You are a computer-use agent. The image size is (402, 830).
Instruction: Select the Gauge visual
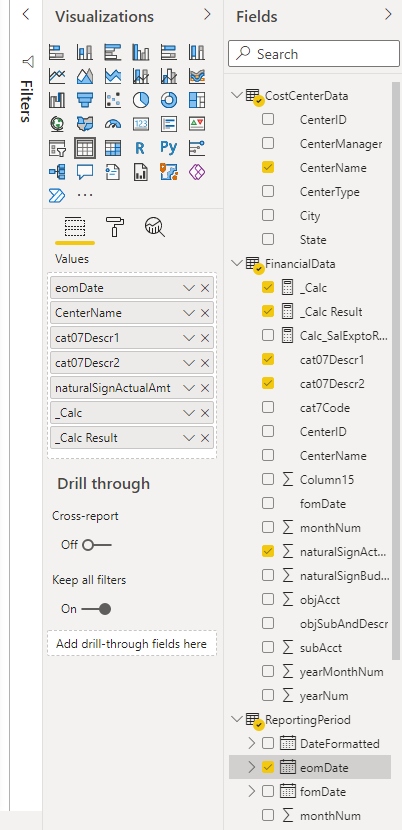tap(113, 124)
